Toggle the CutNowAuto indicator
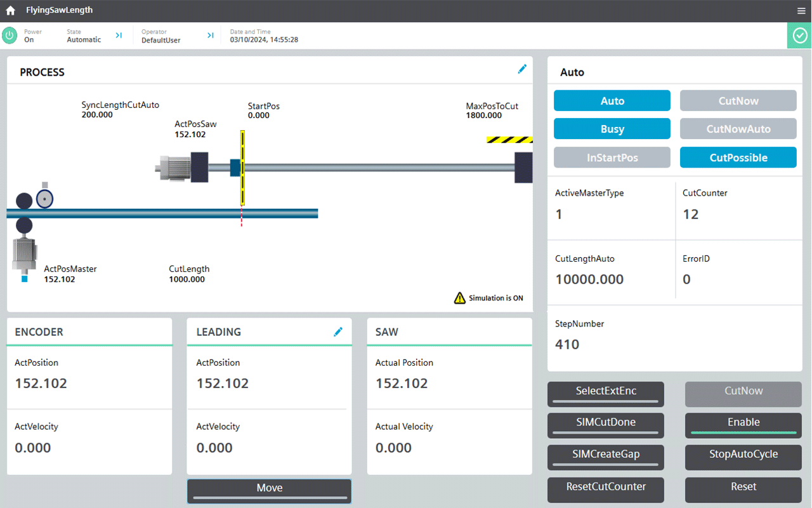The width and height of the screenshot is (812, 508). pos(738,129)
